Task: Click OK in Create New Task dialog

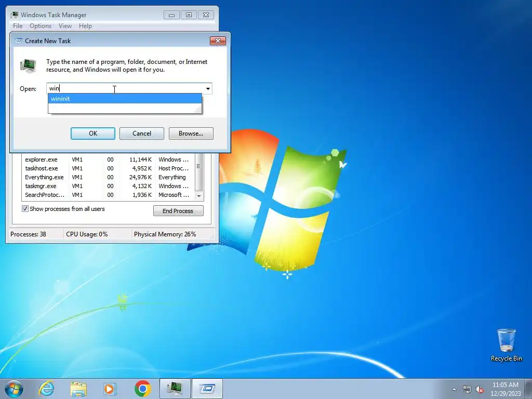Action: tap(92, 134)
